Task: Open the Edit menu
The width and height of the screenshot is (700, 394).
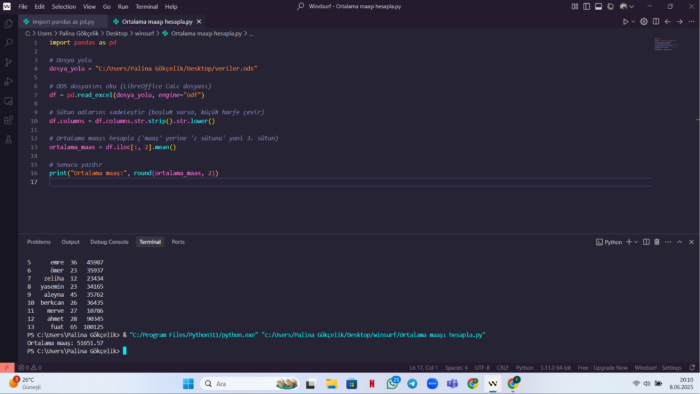Action: [x=39, y=7]
